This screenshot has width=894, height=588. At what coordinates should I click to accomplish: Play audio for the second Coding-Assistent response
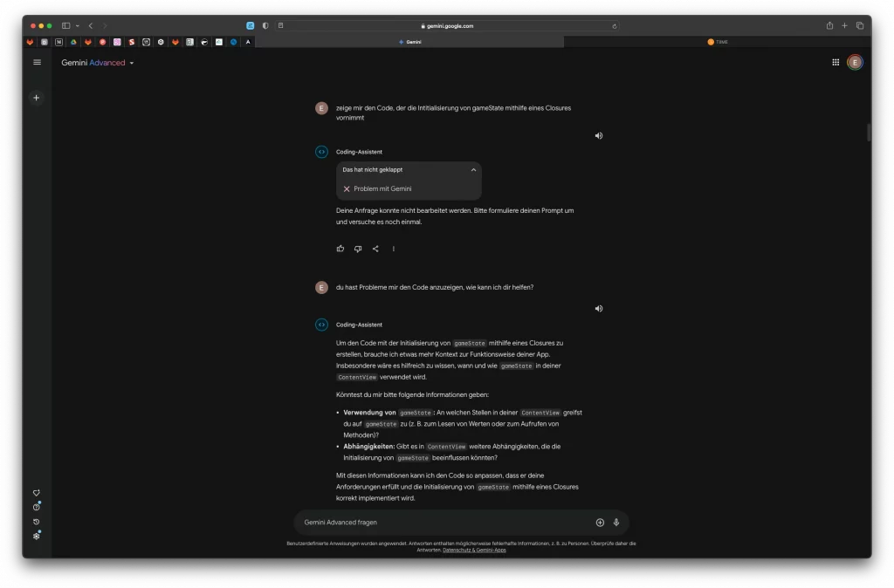[599, 309]
